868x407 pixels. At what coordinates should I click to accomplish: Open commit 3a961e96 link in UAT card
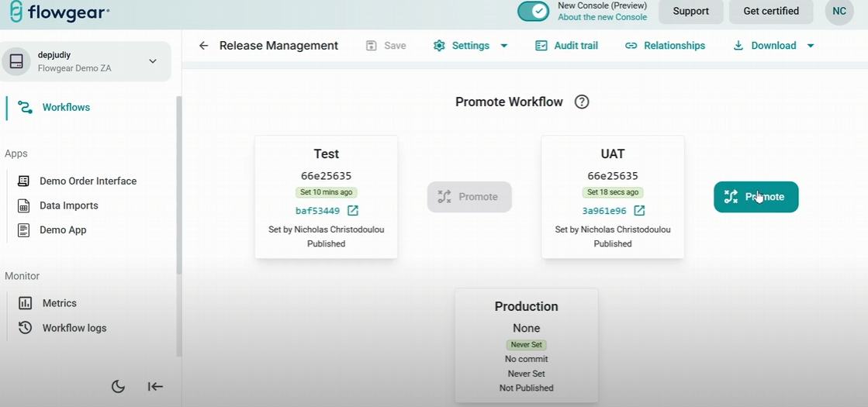click(604, 211)
